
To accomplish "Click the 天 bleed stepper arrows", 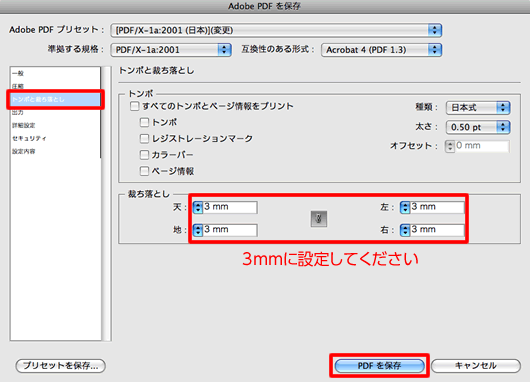I will (x=198, y=207).
